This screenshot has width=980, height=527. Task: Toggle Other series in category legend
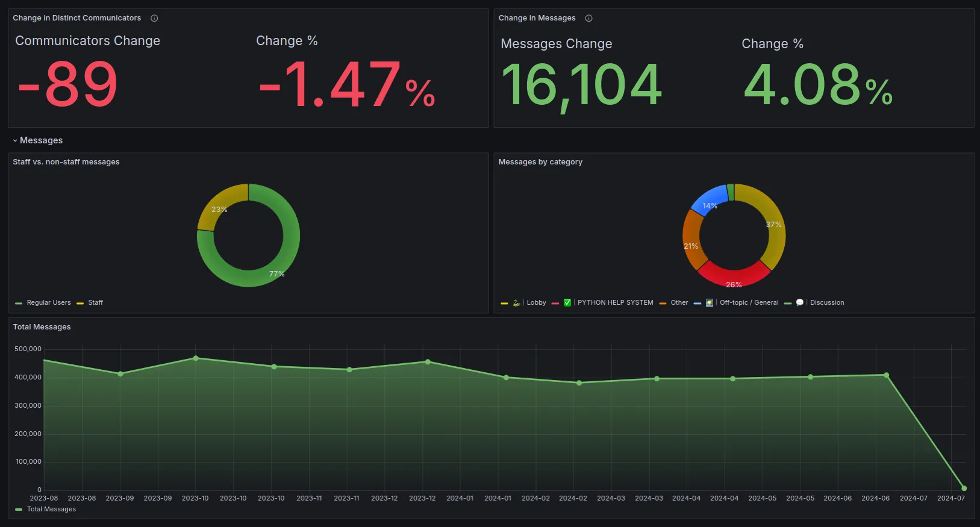(679, 303)
